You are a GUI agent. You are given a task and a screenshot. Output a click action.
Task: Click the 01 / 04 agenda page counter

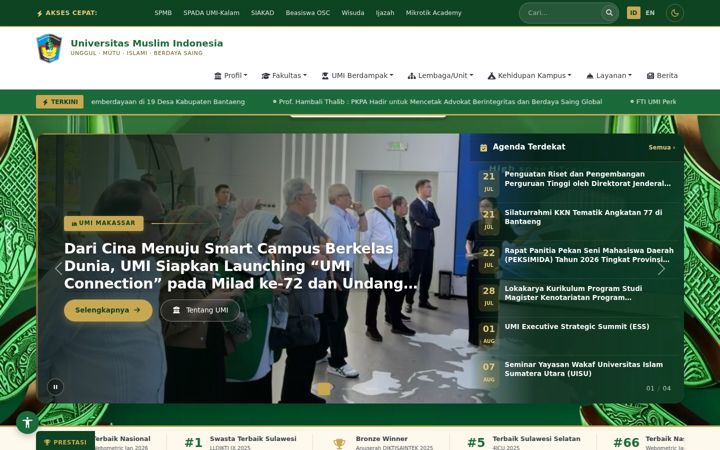coord(658,388)
